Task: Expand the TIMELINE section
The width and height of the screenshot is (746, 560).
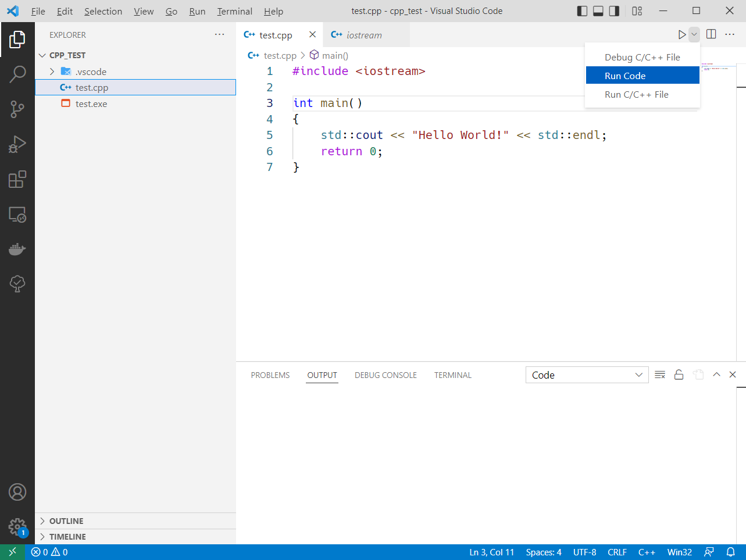Action: click(x=42, y=537)
